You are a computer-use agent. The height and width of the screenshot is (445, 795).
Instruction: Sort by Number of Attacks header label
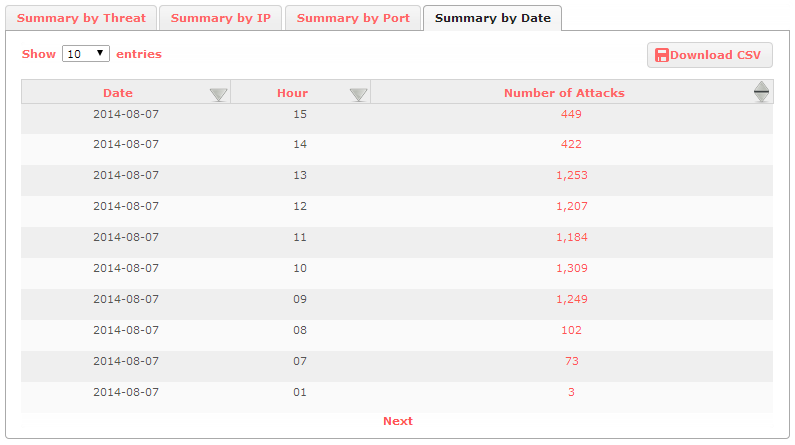(564, 93)
